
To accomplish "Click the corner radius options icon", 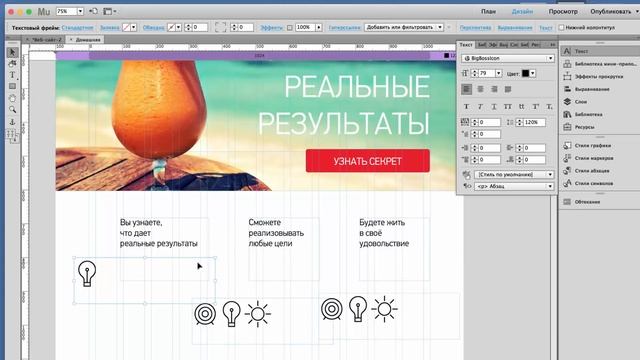I will (220, 27).
